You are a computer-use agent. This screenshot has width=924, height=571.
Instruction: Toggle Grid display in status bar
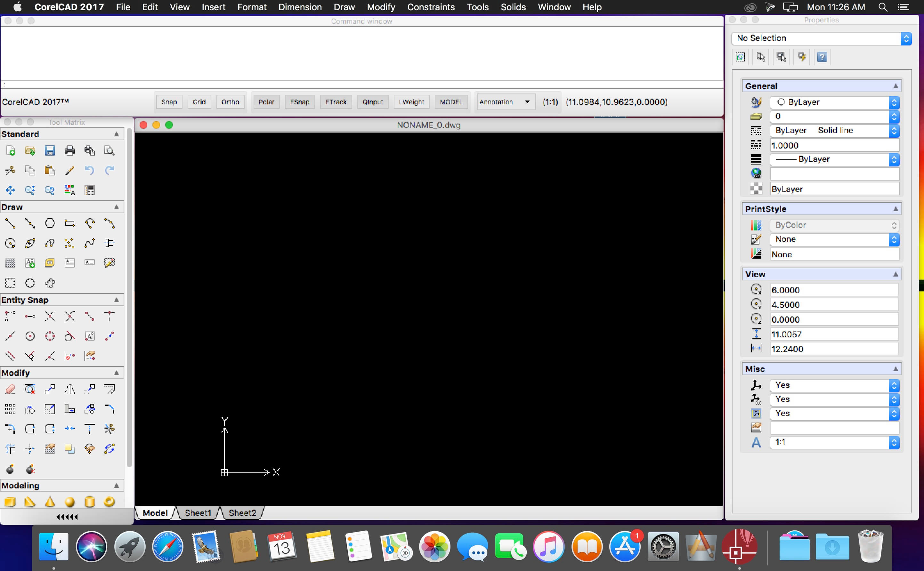tap(199, 102)
